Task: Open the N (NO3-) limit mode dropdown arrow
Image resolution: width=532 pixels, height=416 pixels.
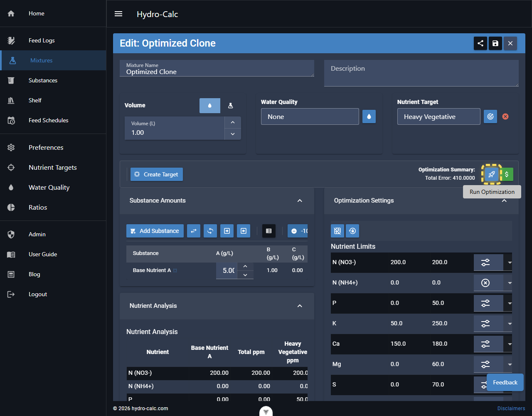Action: (510, 262)
